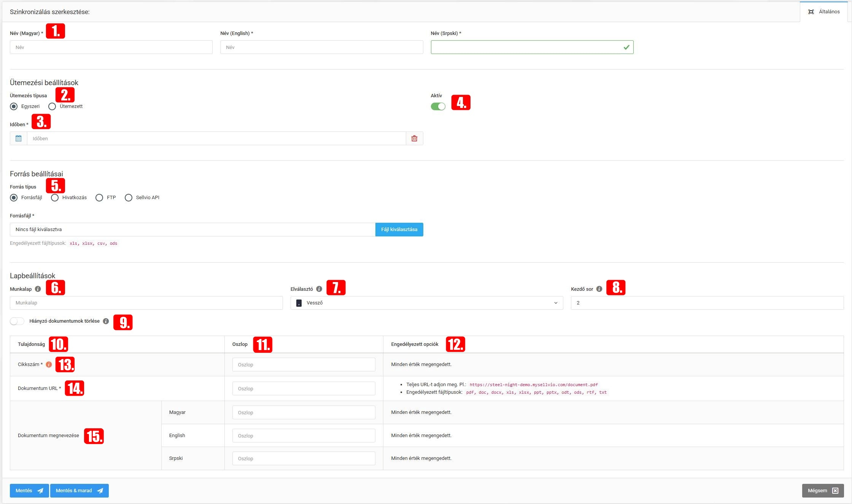Click the Mentés & marad button

[79, 491]
